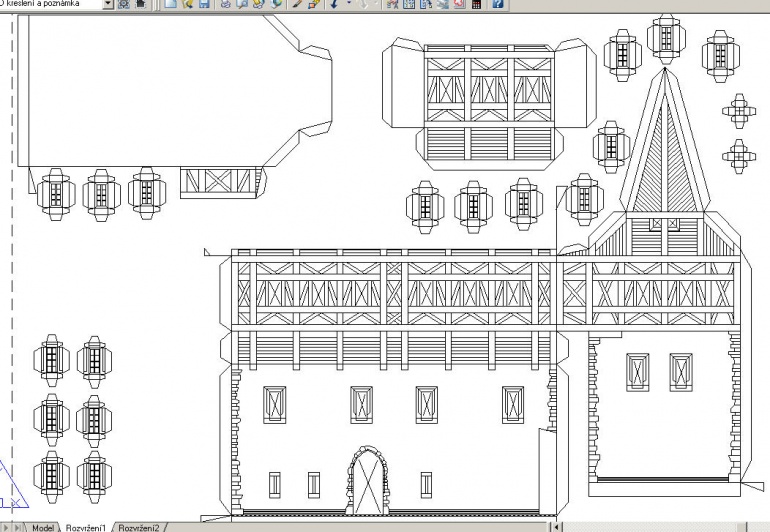Open the Block Editor icon
This screenshot has width=770, height=532.
tap(314, 4)
